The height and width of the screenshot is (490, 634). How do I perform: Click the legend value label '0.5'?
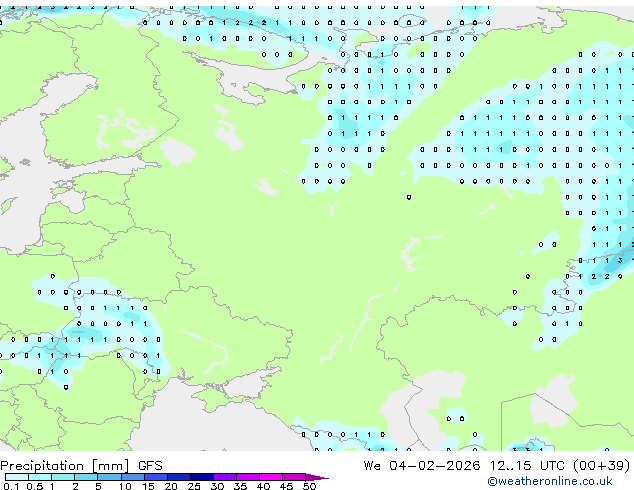[34, 486]
